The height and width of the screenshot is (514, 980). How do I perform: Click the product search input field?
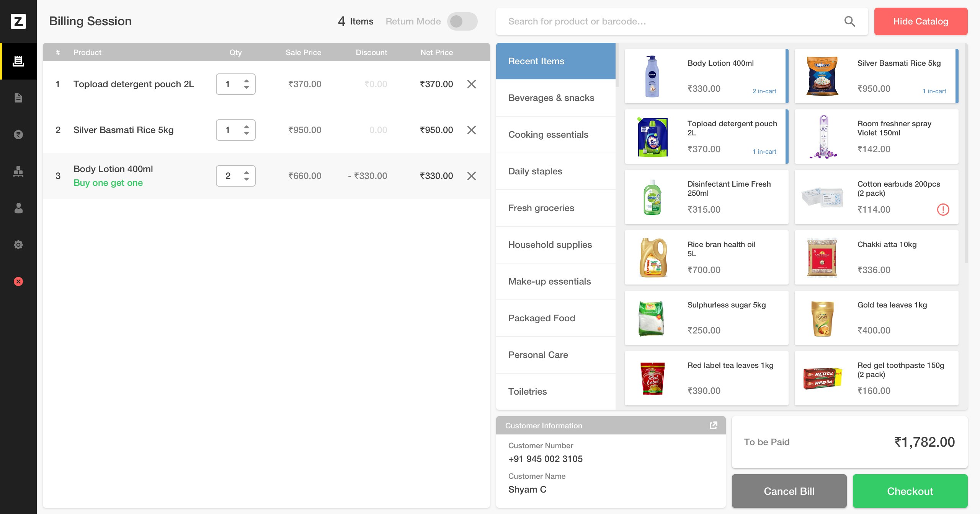pyautogui.click(x=651, y=21)
